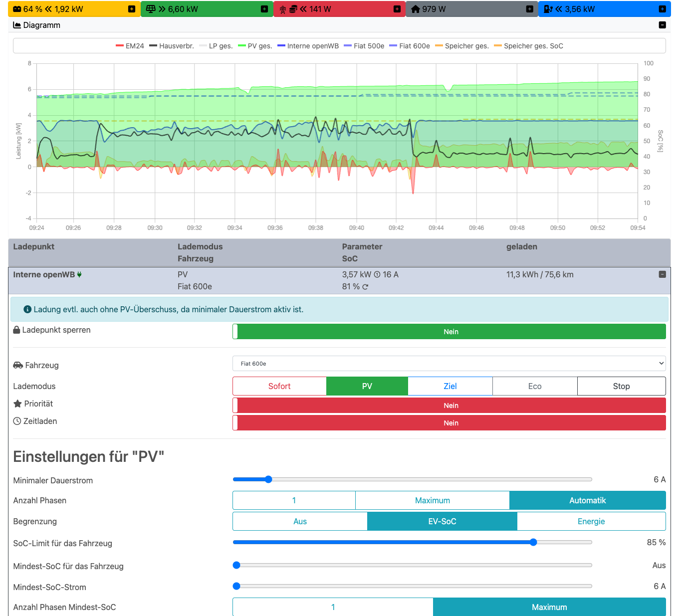Collapse the Diagramm panel
Viewport: 678px width, 616px height.
[663, 25]
